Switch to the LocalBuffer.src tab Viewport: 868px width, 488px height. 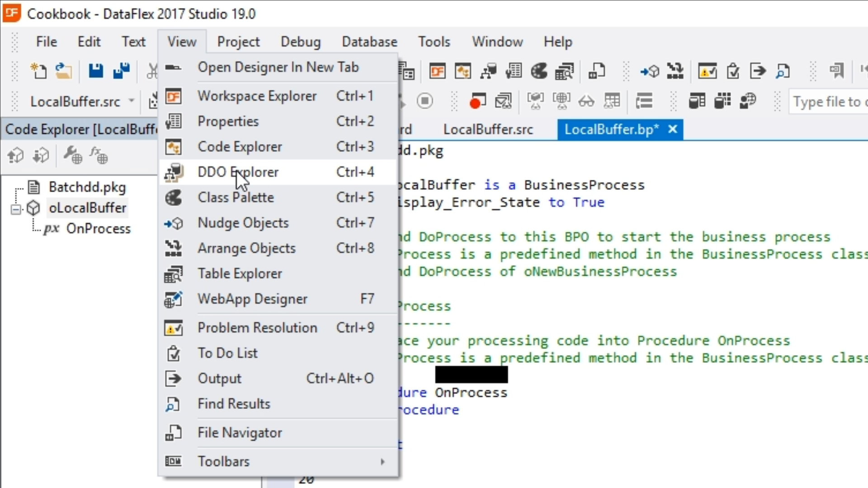(488, 130)
